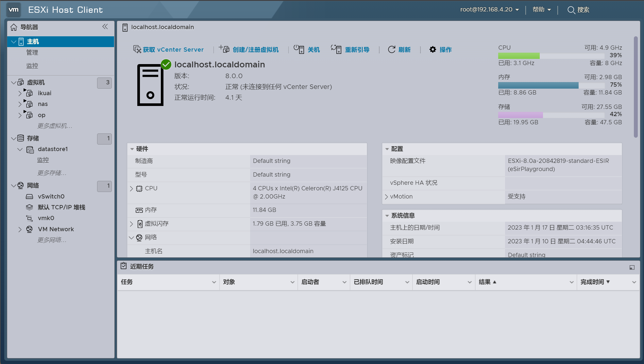Viewport: 644px width, 364px height.
Task: Click the Search (搜索) field
Action: tap(583, 10)
